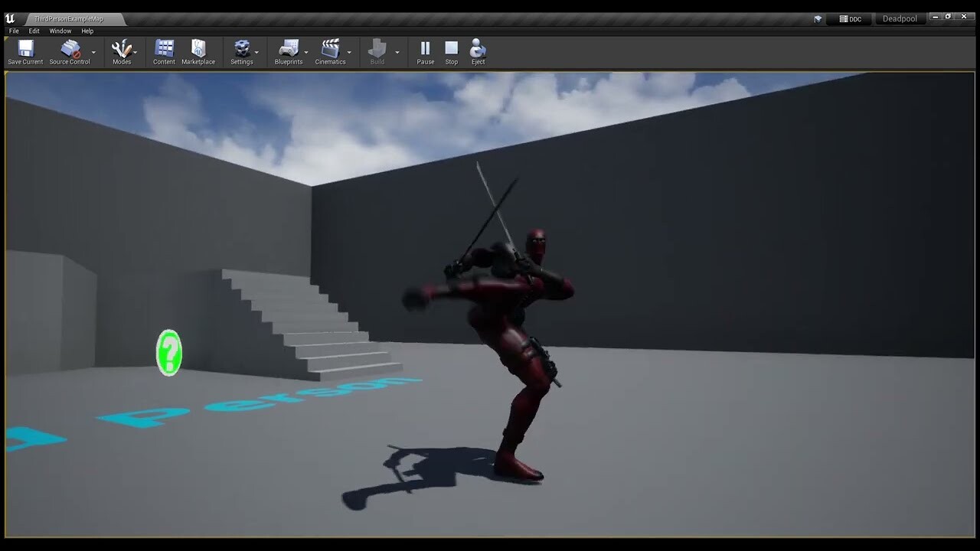The image size is (980, 551).
Task: Open the Blueprints dropdown arrow
Action: pyautogui.click(x=305, y=54)
